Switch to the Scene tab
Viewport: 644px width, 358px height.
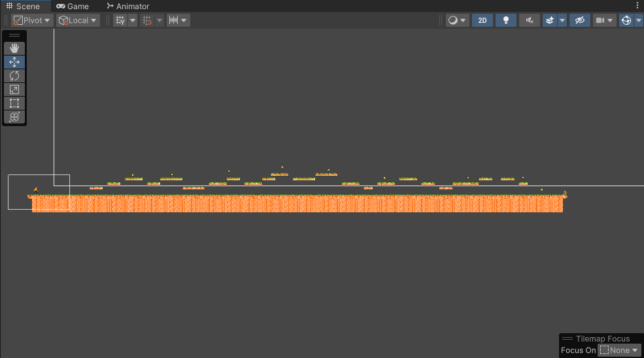tap(23, 6)
